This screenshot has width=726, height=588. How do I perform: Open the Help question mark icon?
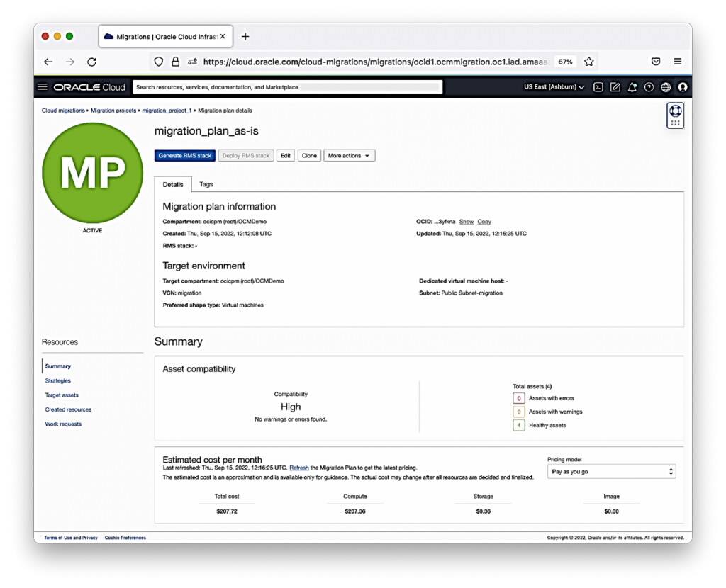(x=649, y=86)
